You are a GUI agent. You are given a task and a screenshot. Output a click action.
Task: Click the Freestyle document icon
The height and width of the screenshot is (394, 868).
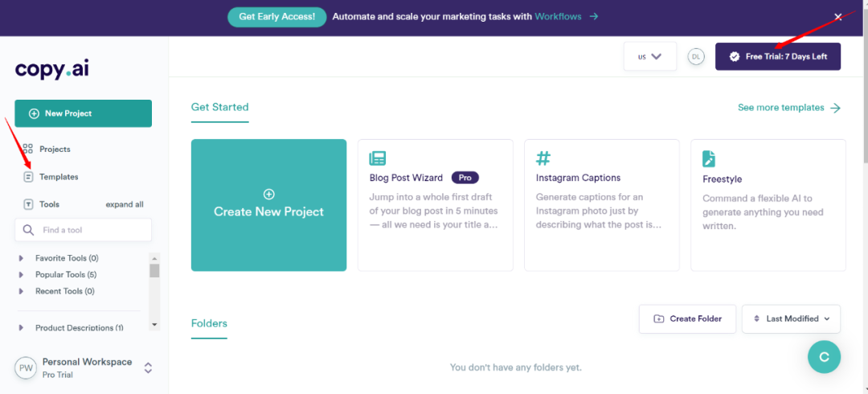709,158
